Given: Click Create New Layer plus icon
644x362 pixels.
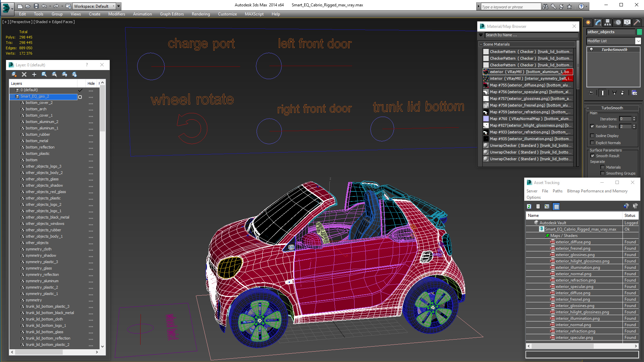Looking at the screenshot, I should 34,74.
